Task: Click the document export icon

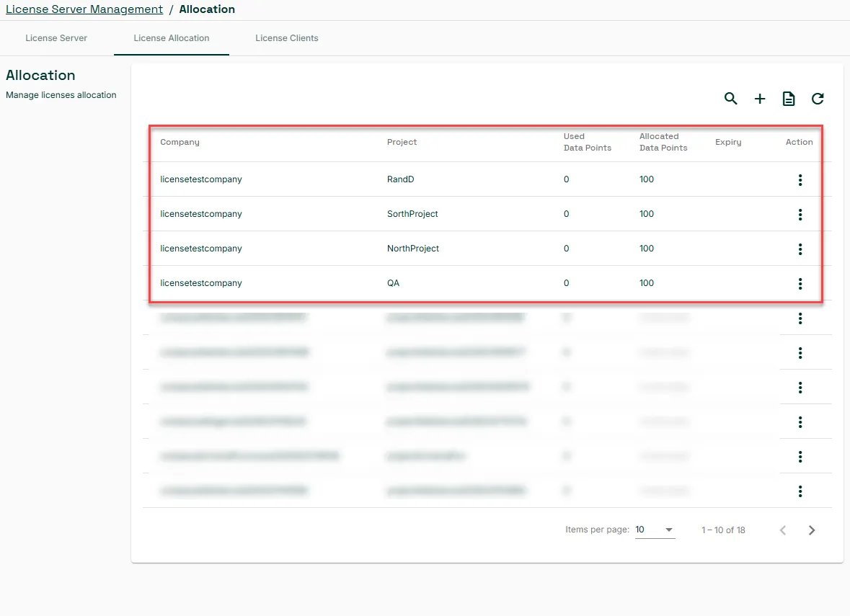Action: pyautogui.click(x=789, y=99)
